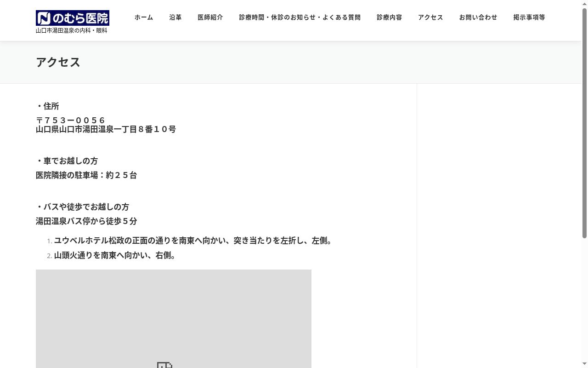This screenshot has height=368, width=588.
Task: Open the 掲示事項等 menu item
Action: pyautogui.click(x=529, y=17)
